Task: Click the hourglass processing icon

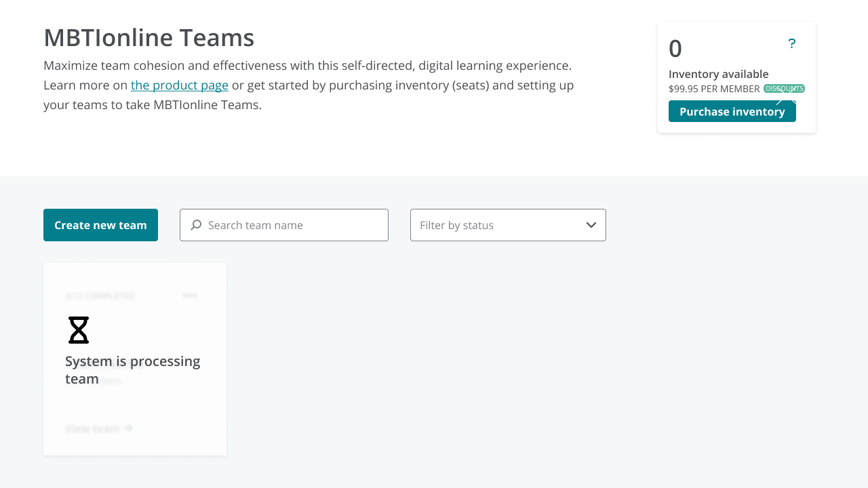Action: coord(79,330)
